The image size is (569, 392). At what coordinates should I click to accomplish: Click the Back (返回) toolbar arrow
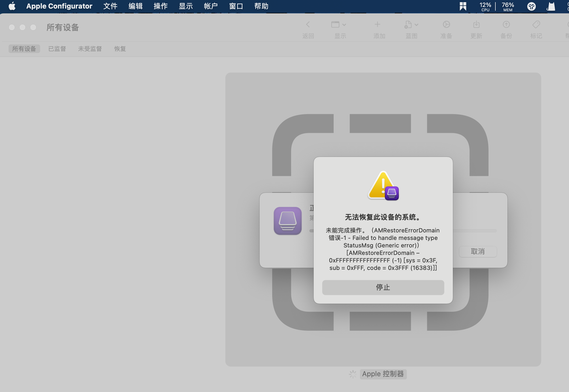click(x=308, y=25)
